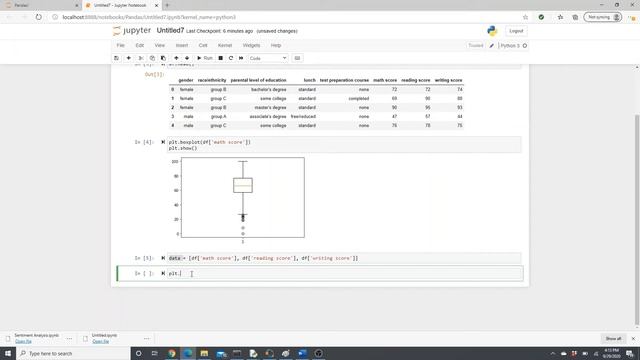
Task: Open a new browser tab
Action: pos(167,5)
